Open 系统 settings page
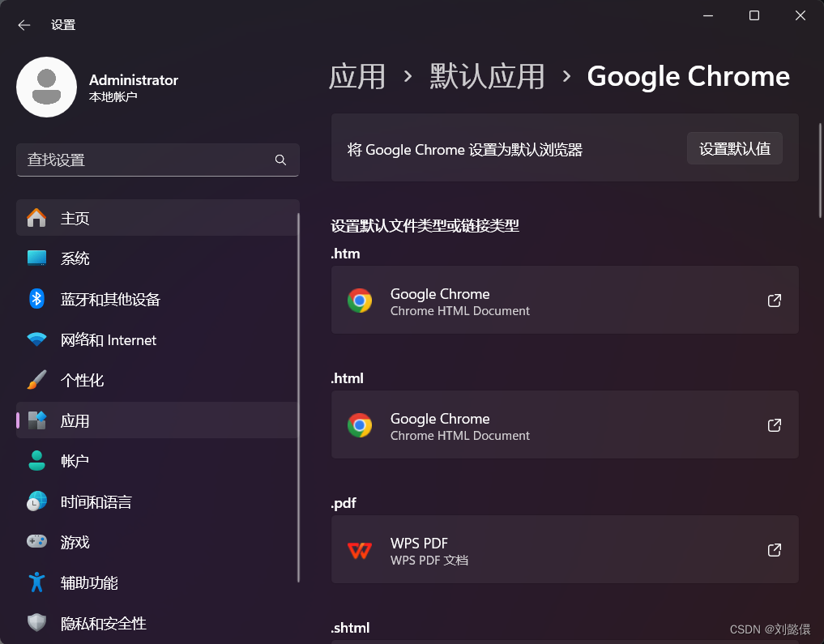This screenshot has width=824, height=644. pyautogui.click(x=158, y=258)
